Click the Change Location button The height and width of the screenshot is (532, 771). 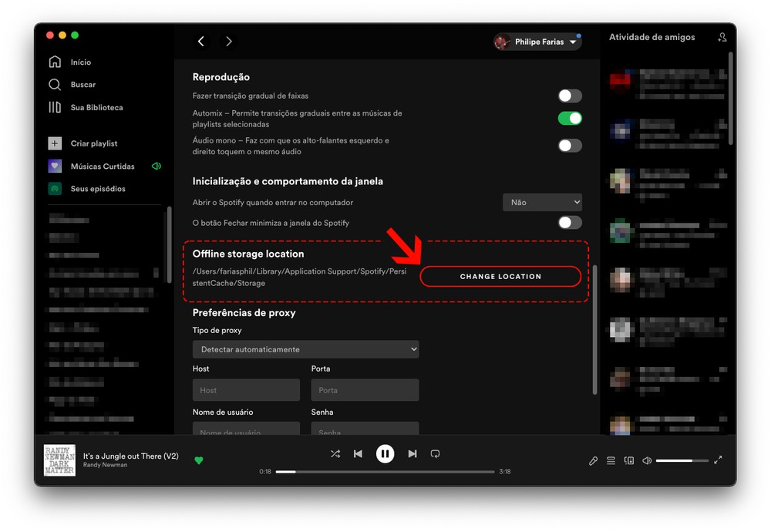coord(500,276)
